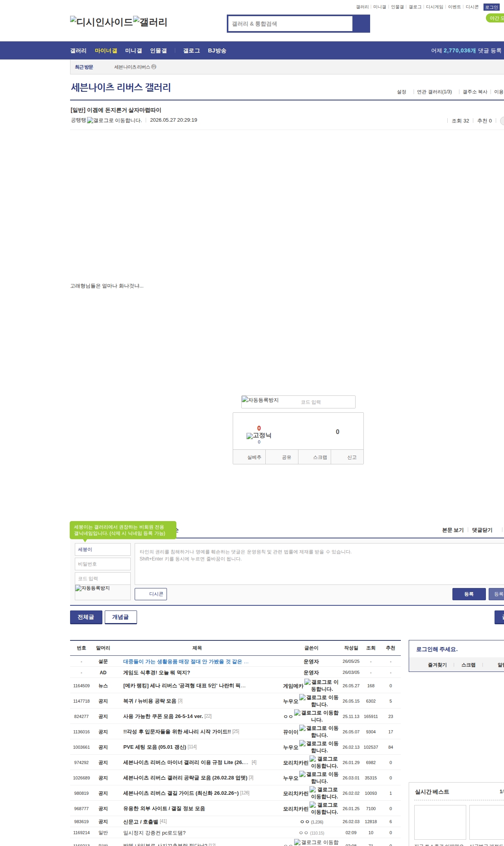Open the '[메카 랭킹] 세나 리버스' news post

tap(184, 686)
